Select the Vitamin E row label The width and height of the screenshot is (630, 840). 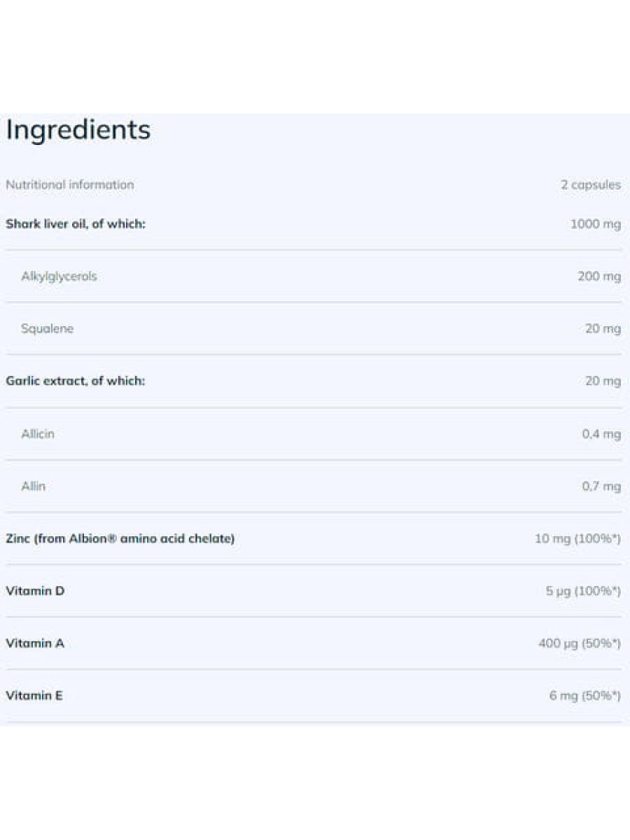(x=34, y=696)
